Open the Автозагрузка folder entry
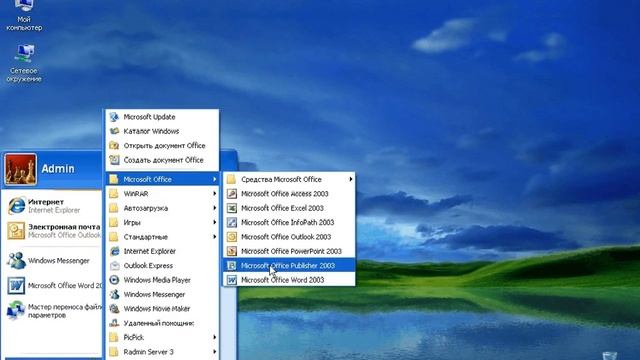Screen dimensions: 640x360 (162, 208)
